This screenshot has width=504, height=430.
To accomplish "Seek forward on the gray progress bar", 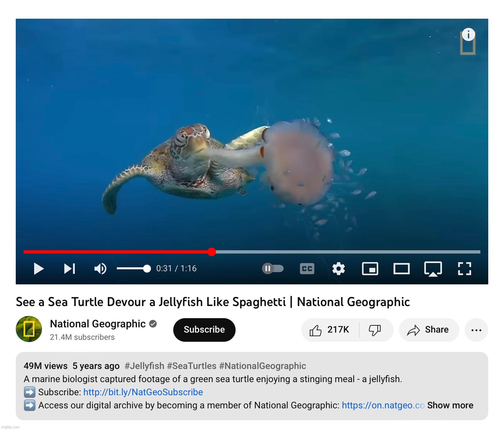I will click(348, 252).
